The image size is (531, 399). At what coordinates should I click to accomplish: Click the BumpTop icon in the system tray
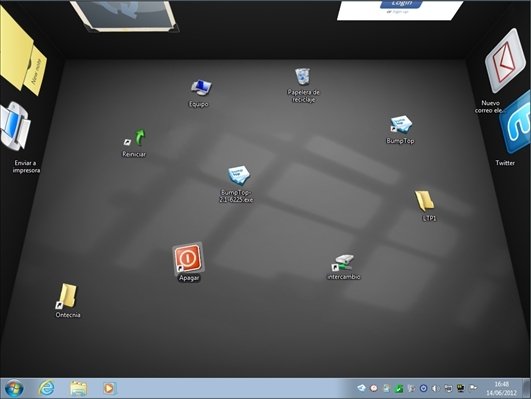pyautogui.click(x=361, y=388)
